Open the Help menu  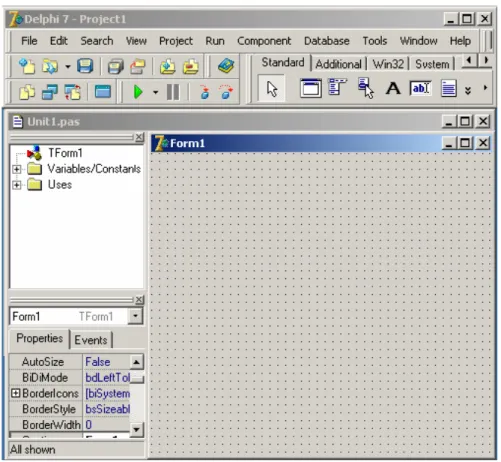[460, 41]
